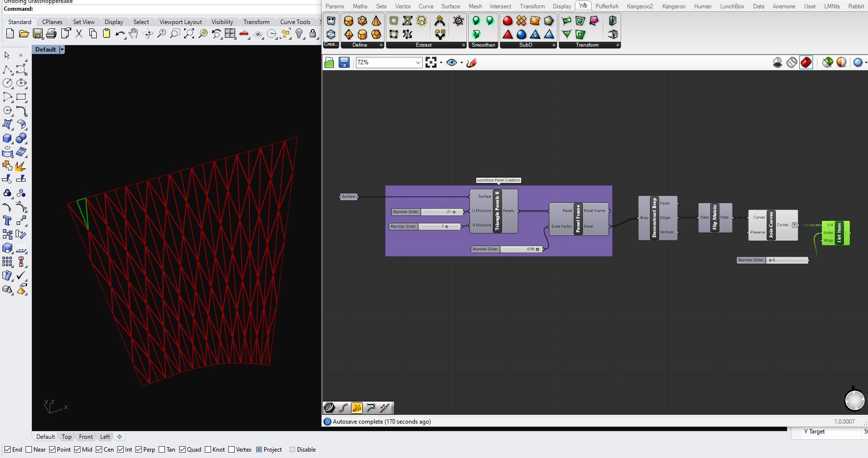Toggle the Perp osnap checkbox
The height and width of the screenshot is (458, 868).
coord(139,450)
